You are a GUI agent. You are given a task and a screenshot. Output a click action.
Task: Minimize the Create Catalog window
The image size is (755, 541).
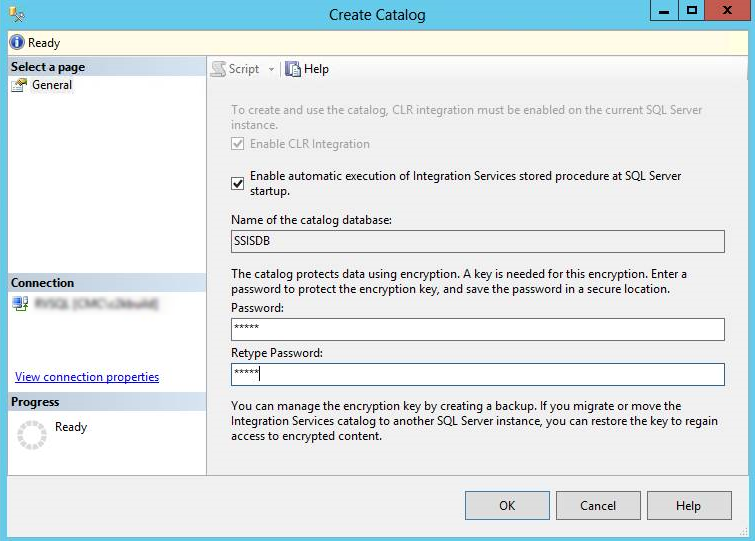664,11
